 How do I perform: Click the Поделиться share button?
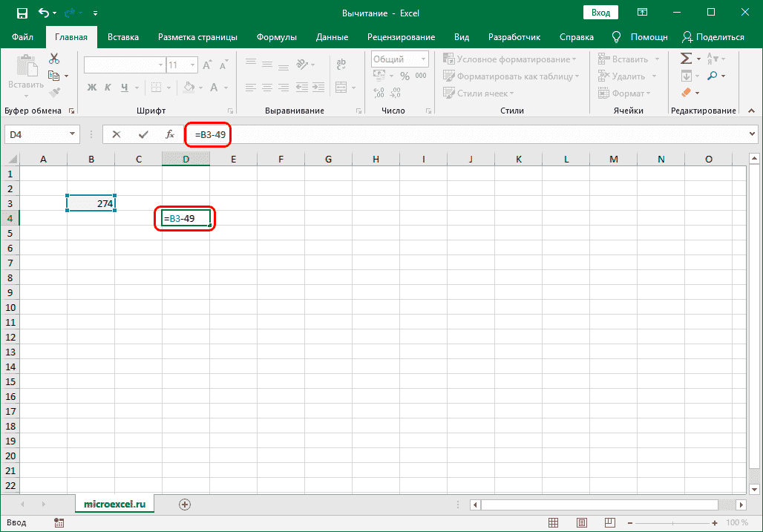pyautogui.click(x=713, y=37)
